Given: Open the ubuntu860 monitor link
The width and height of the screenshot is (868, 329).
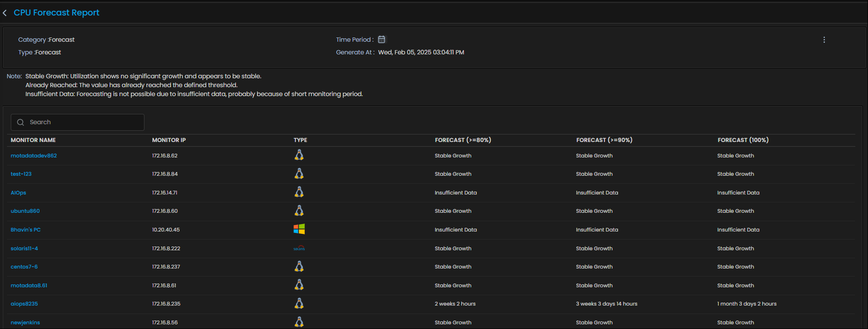Looking at the screenshot, I should (x=25, y=211).
